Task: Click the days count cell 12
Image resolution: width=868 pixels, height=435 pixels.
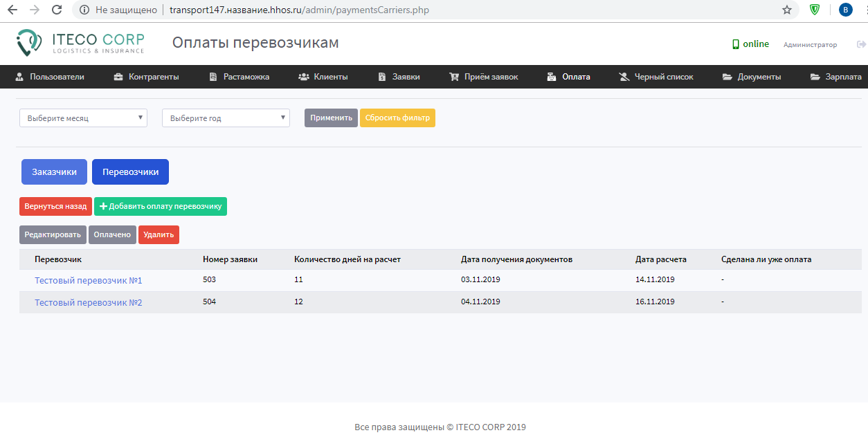Action: click(298, 302)
